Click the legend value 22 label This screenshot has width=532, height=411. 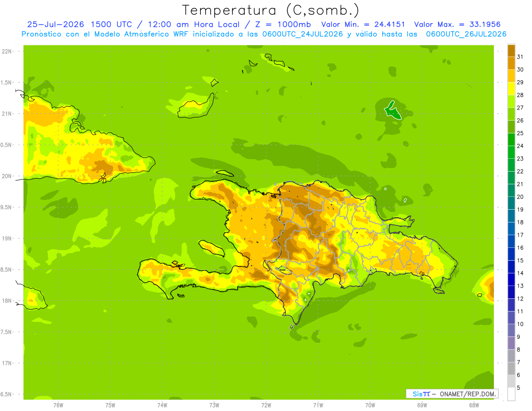(520, 171)
